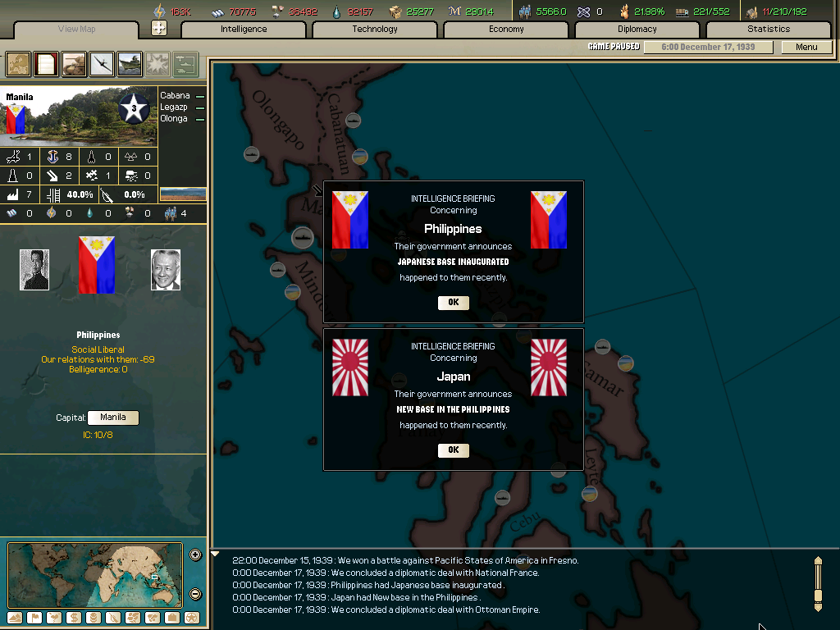Select the naval forces warship icon

129,64
